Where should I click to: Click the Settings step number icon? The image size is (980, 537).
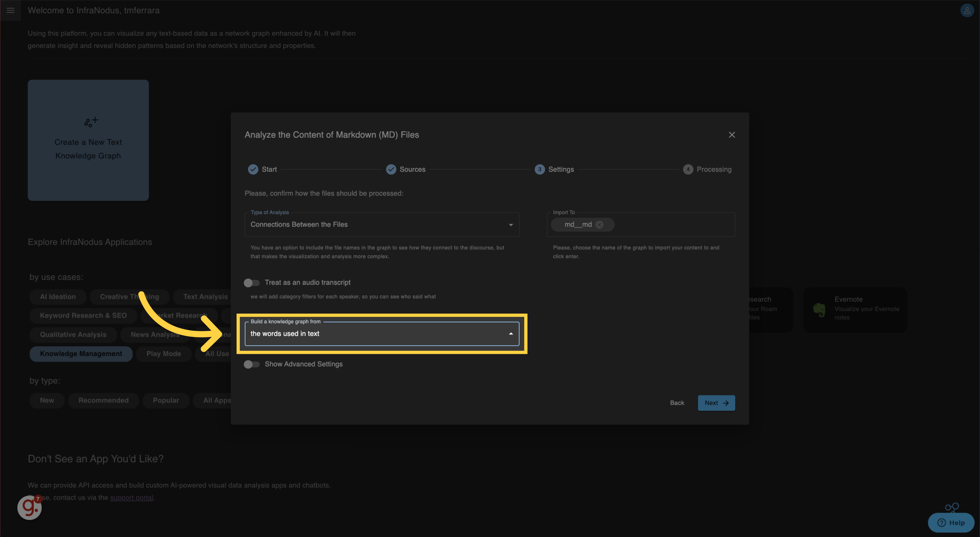(540, 169)
